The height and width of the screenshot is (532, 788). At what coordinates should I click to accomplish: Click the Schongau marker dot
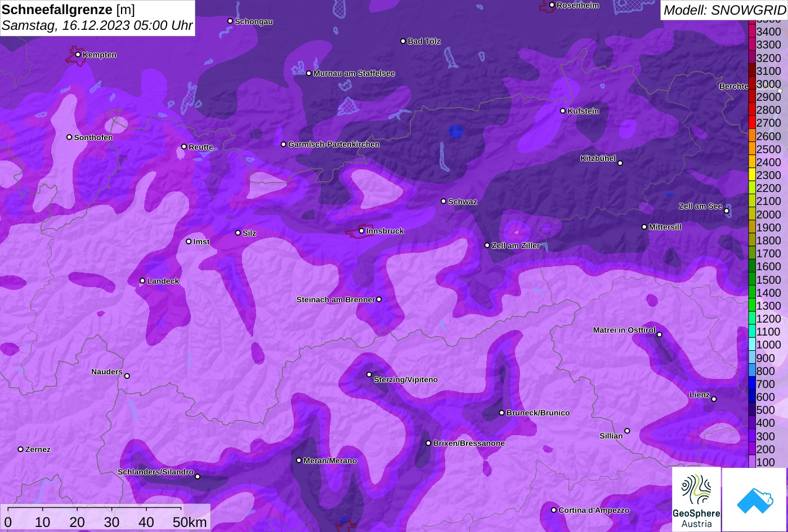(230, 21)
